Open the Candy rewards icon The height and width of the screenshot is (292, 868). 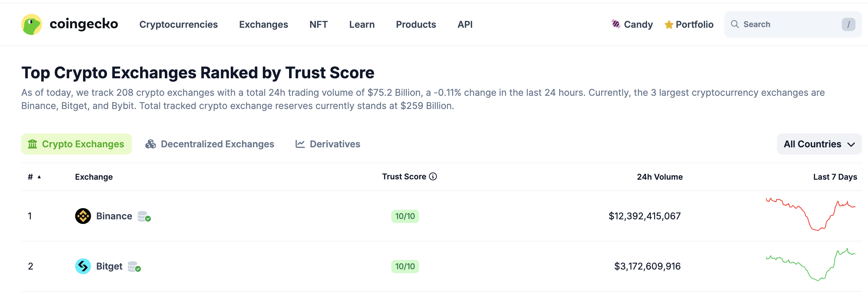click(x=616, y=24)
